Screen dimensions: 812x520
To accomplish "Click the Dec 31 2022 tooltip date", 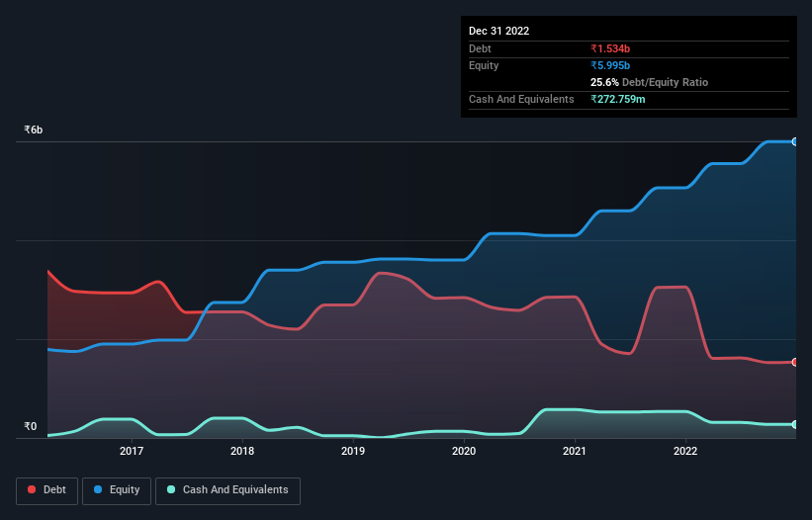I will pyautogui.click(x=498, y=31).
